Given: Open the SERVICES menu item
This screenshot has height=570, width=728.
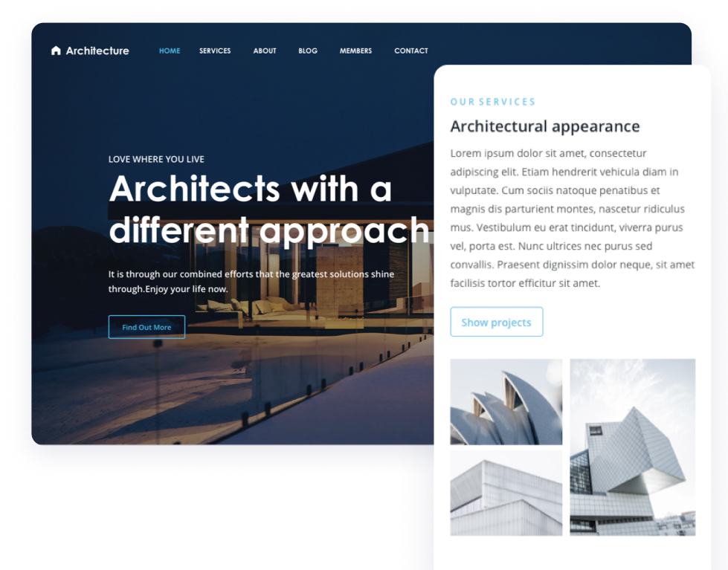Looking at the screenshot, I should click(x=215, y=51).
